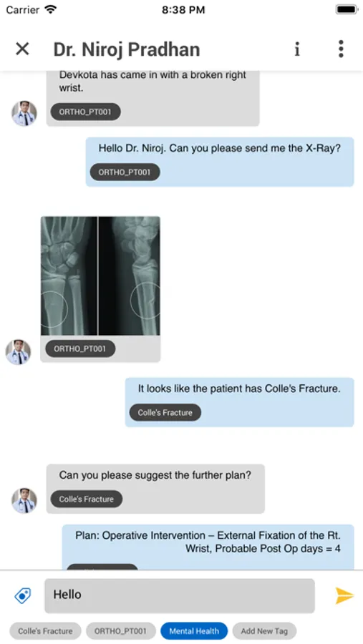Open the info icon for Dr. Niroj Pradhan

tap(297, 49)
